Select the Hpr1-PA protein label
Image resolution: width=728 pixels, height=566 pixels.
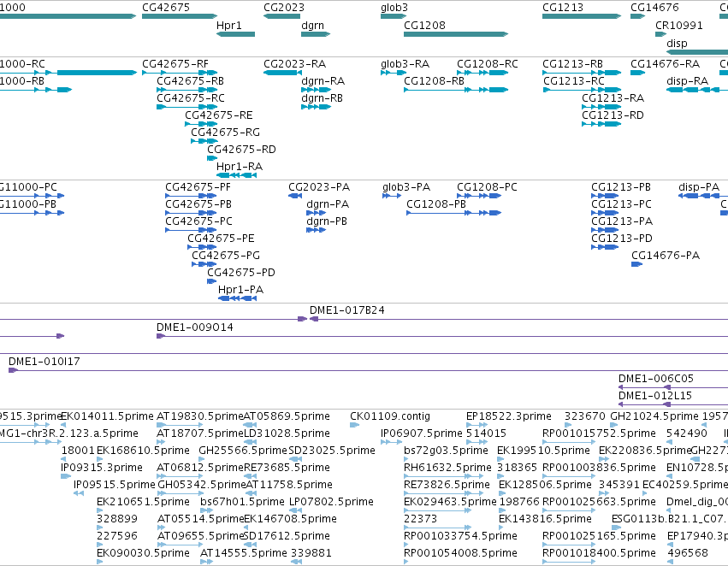[240, 290]
